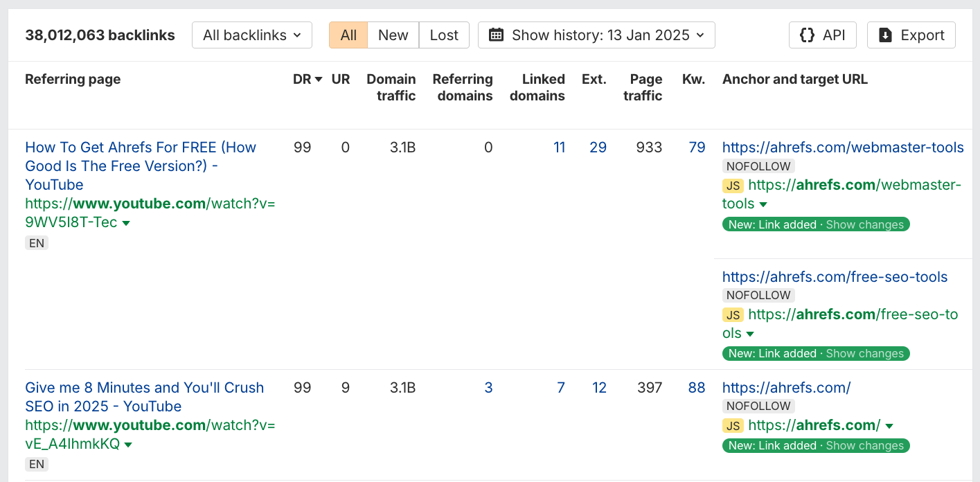This screenshot has height=482, width=980.
Task: Click the API curly braces button
Action: pyautogui.click(x=822, y=35)
